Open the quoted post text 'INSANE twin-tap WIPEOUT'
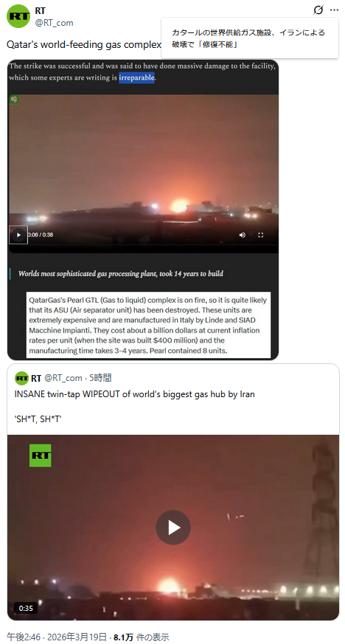The image size is (345, 644). pos(135,395)
